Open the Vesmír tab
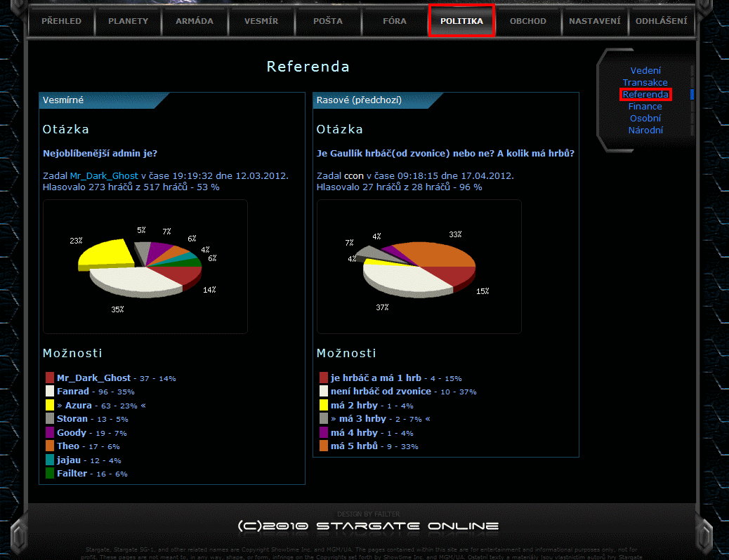Viewport: 729px width, 560px height. [x=261, y=21]
